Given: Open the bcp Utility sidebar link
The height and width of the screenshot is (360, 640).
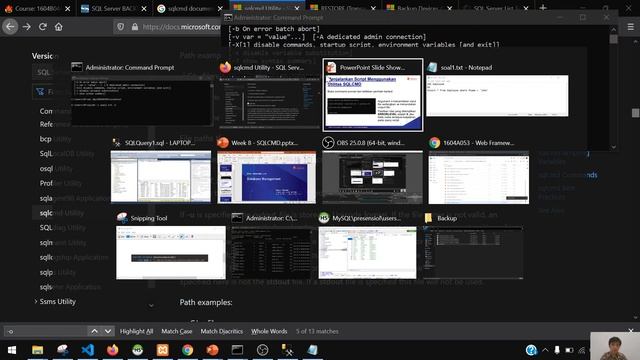Looking at the screenshot, I should tap(56, 139).
